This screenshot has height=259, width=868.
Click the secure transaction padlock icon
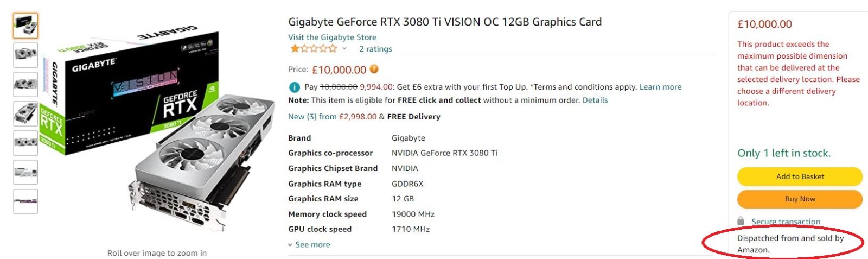click(x=741, y=220)
